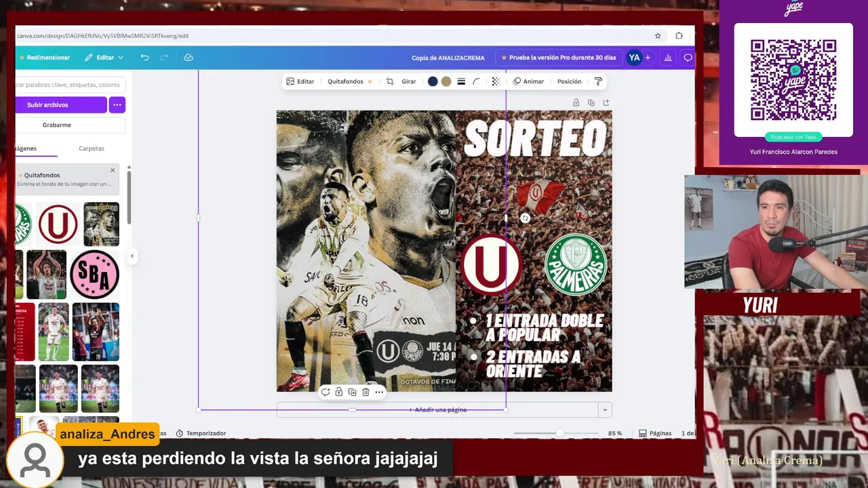The width and height of the screenshot is (868, 488).
Task: Click the copy style paint roller icon
Action: click(x=598, y=81)
